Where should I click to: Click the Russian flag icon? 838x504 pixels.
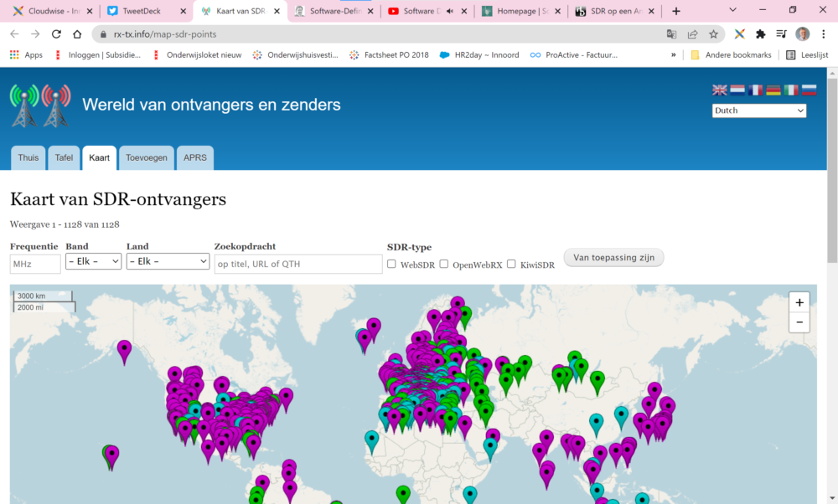point(810,90)
